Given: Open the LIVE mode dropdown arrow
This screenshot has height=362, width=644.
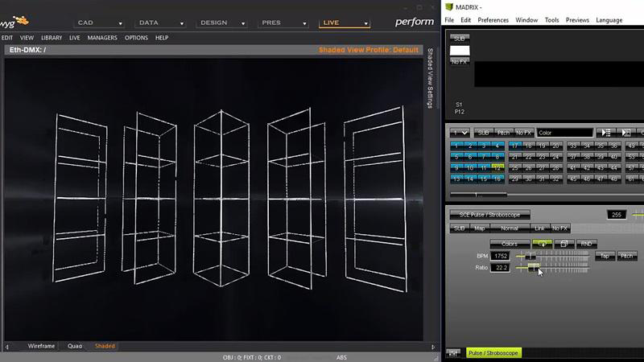Looking at the screenshot, I should click(x=365, y=23).
